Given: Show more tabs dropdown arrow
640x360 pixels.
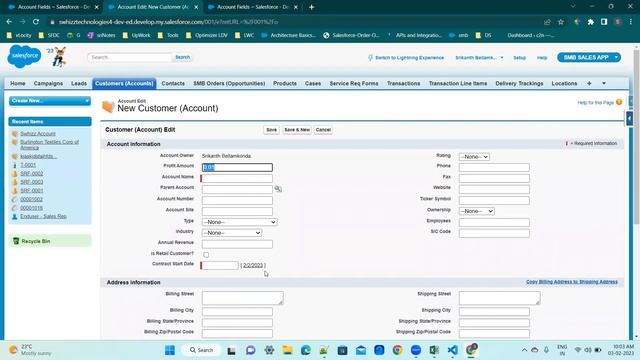Looking at the screenshot, I should [x=604, y=83].
